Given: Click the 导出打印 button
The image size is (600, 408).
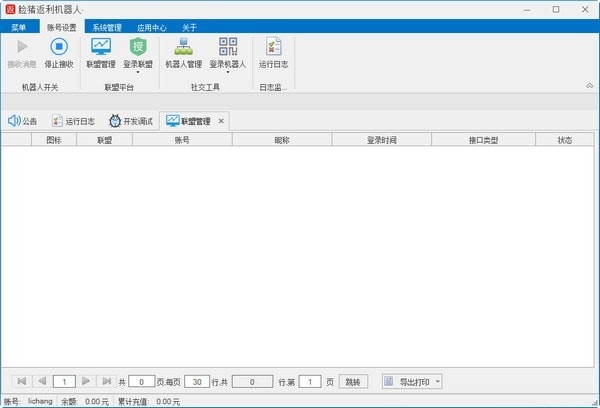Looking at the screenshot, I should 408,382.
